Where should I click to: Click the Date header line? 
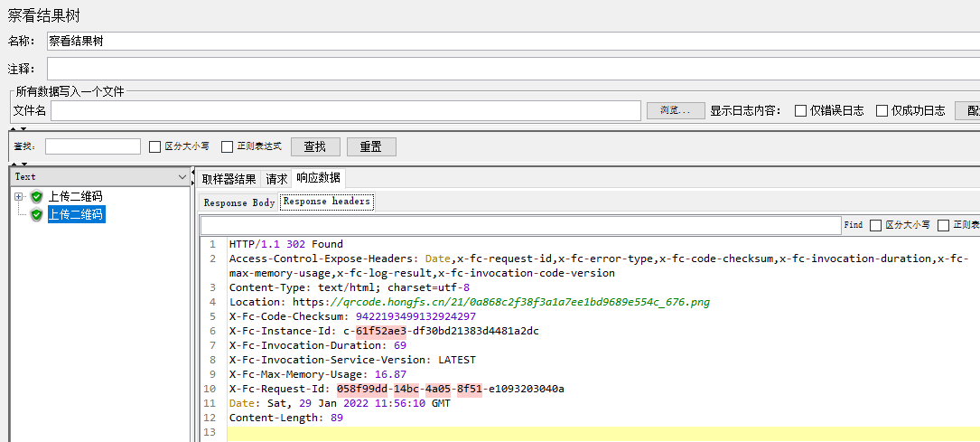(x=340, y=403)
